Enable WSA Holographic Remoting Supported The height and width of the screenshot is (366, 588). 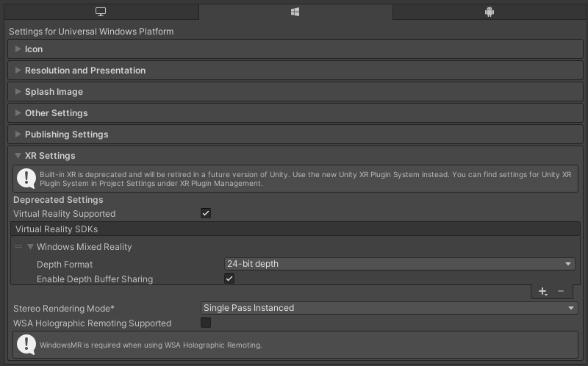[x=206, y=323]
